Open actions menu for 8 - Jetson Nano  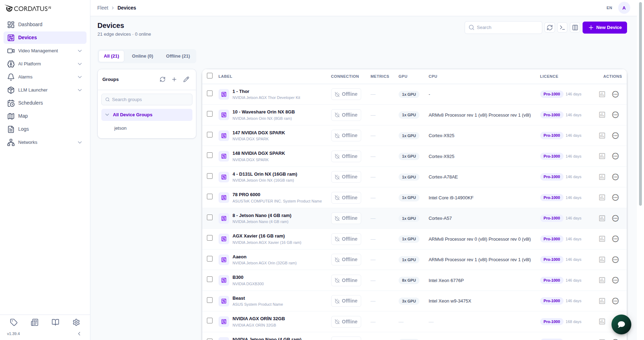615,218
